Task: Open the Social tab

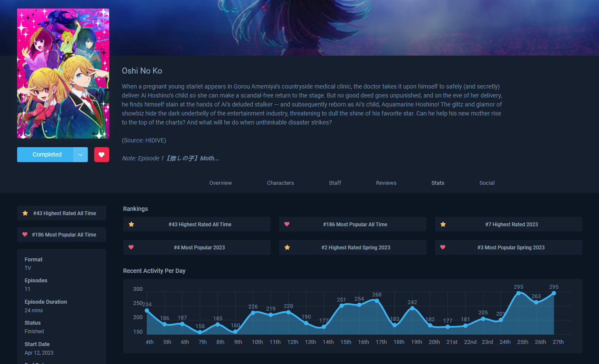Action: 487,183
